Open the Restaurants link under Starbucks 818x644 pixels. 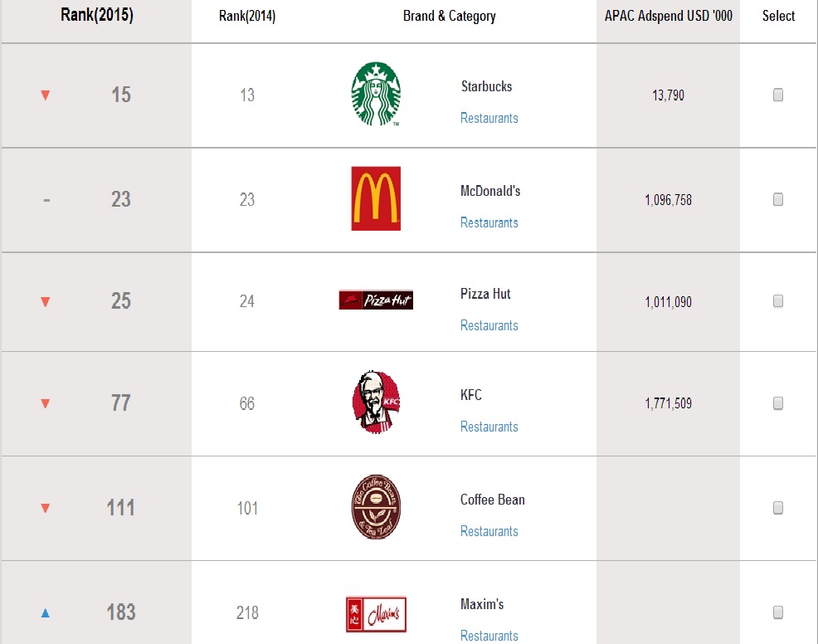pos(489,118)
